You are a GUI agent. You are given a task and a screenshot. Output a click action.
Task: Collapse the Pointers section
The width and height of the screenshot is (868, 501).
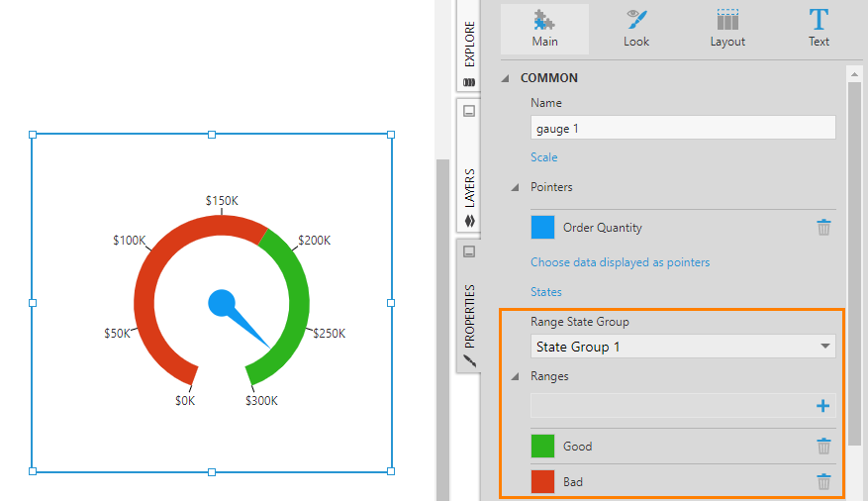(515, 187)
